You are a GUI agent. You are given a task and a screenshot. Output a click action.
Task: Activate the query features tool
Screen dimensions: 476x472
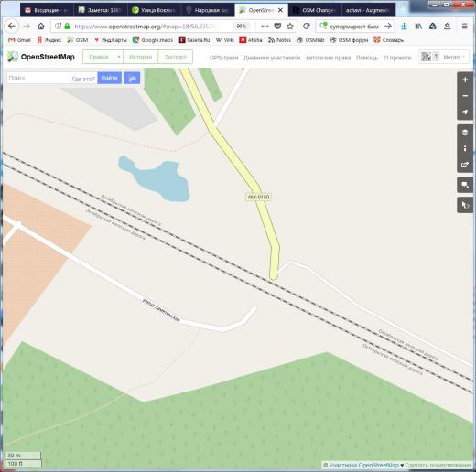click(x=465, y=205)
